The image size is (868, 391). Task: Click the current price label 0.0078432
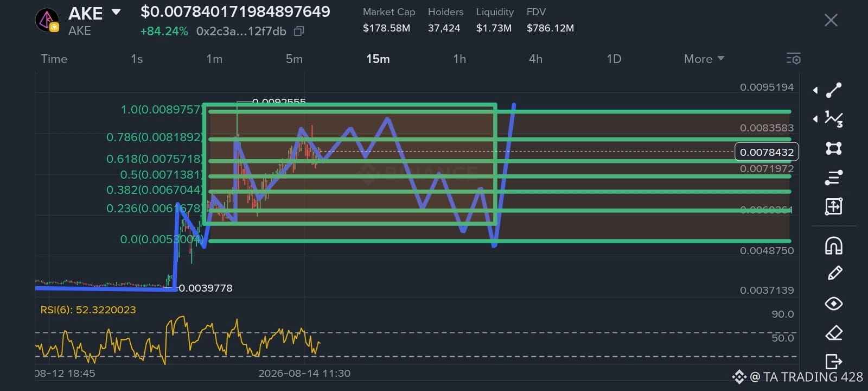point(767,152)
